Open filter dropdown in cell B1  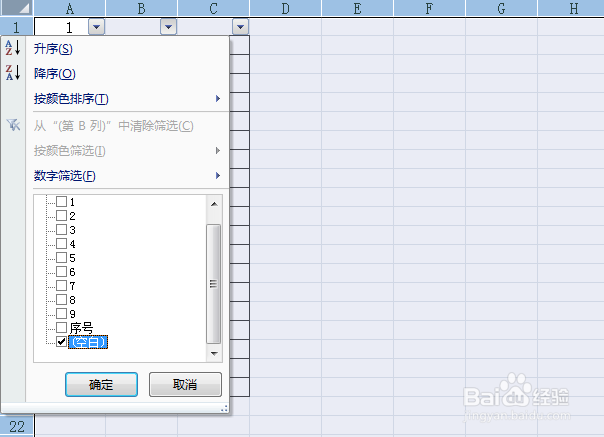coord(168,27)
